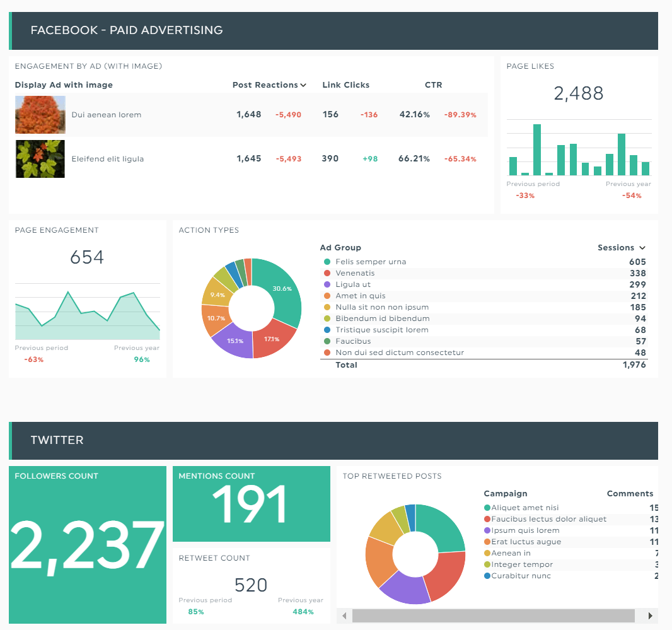This screenshot has height=630, width=672.
Task: Click Venenatis legend color dot
Action: tap(327, 273)
